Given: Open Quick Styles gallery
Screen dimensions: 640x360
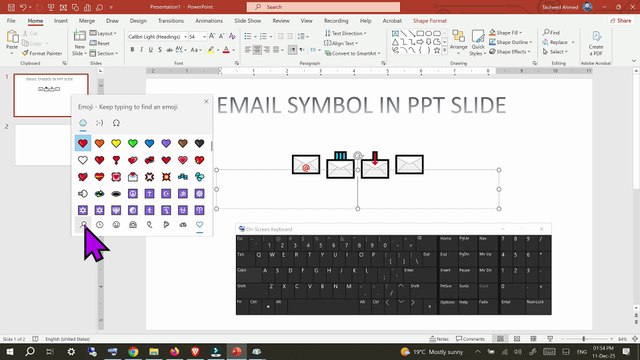Looking at the screenshot, I should point(477,42).
